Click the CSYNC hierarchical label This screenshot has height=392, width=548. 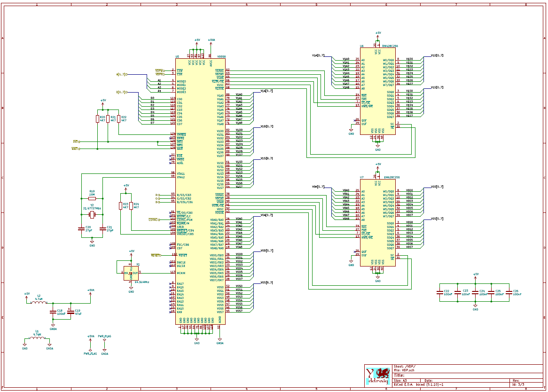(x=154, y=220)
